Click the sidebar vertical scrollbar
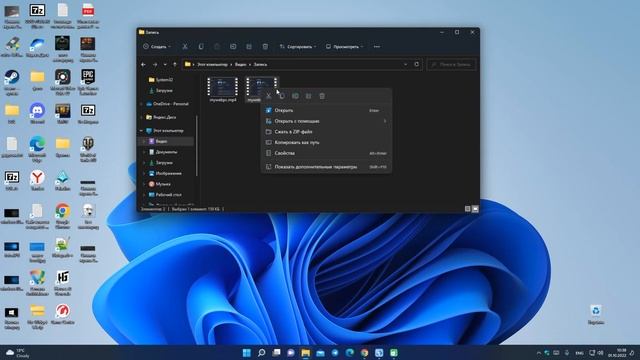The width and height of the screenshot is (640, 360). pos(197,146)
